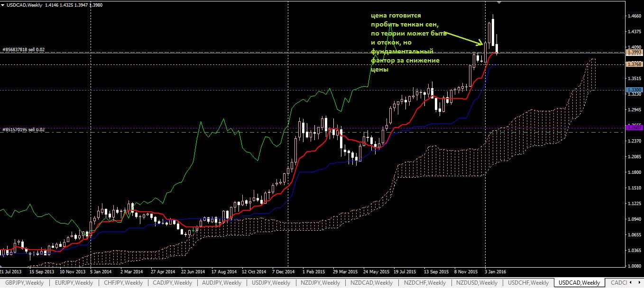
Task: Click the 1.0365 price scale value
Action: pos(634,251)
